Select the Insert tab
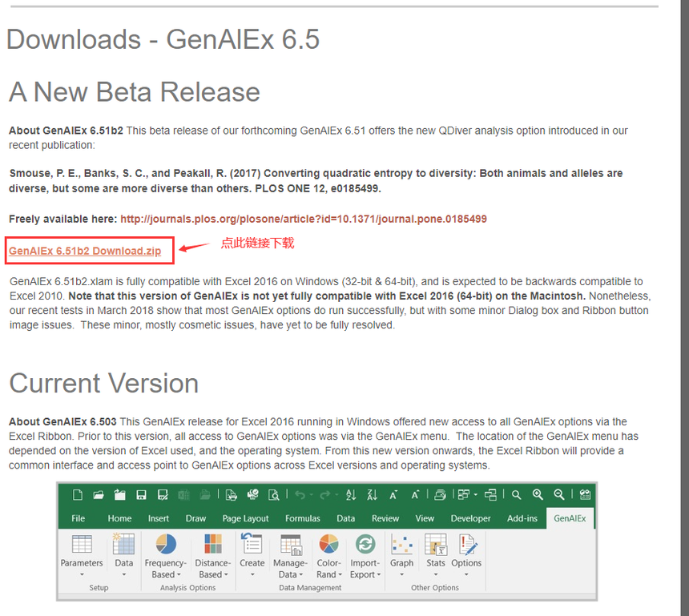This screenshot has height=616, width=689. pyautogui.click(x=158, y=518)
